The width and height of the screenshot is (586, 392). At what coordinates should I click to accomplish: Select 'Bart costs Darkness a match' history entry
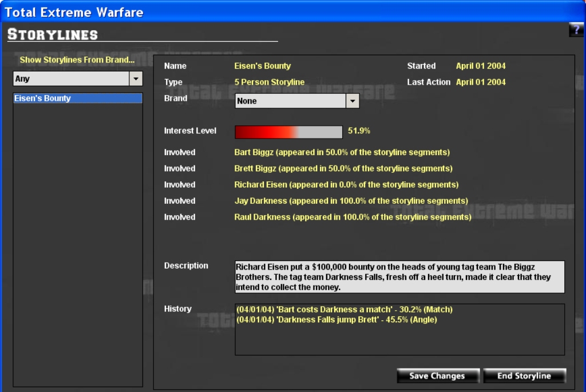tap(344, 310)
